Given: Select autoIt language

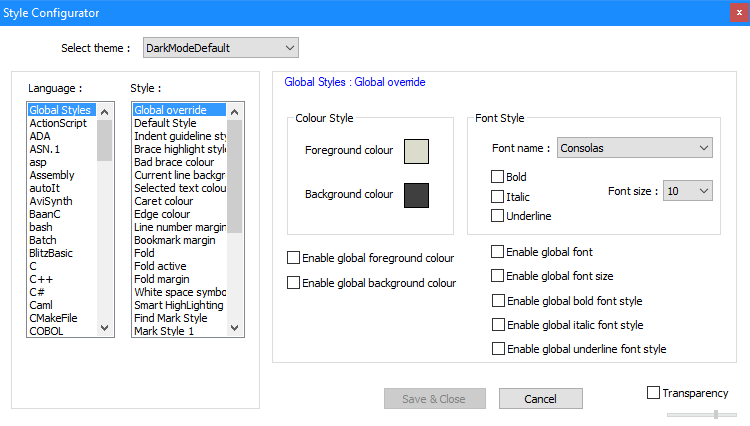Looking at the screenshot, I should point(62,188).
